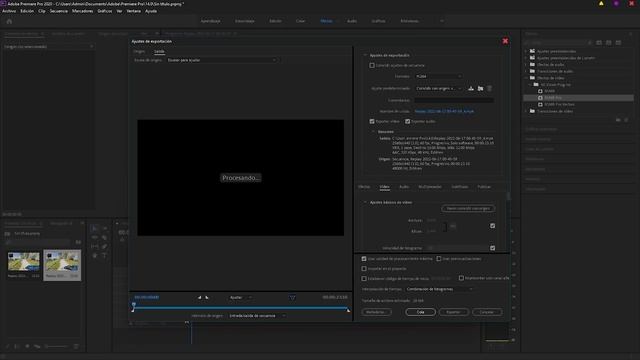Click the playhead handle on export preview timeline
Screen dimensions: 640x360
(x=133, y=304)
